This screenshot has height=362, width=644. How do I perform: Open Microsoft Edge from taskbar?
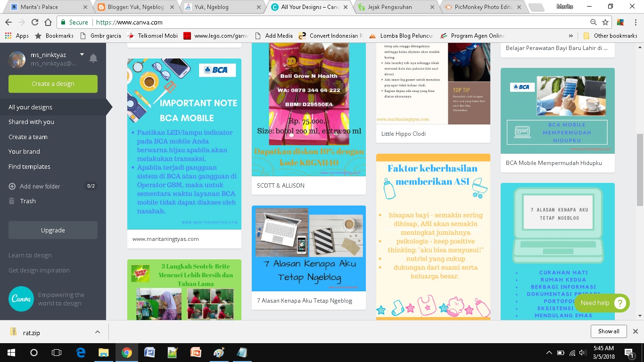tap(81, 353)
